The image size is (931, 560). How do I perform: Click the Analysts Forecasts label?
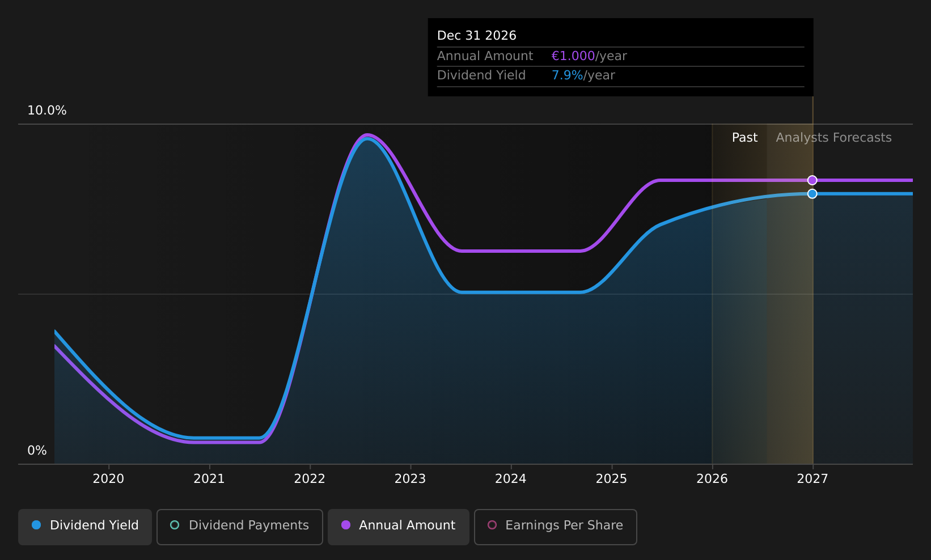(833, 138)
